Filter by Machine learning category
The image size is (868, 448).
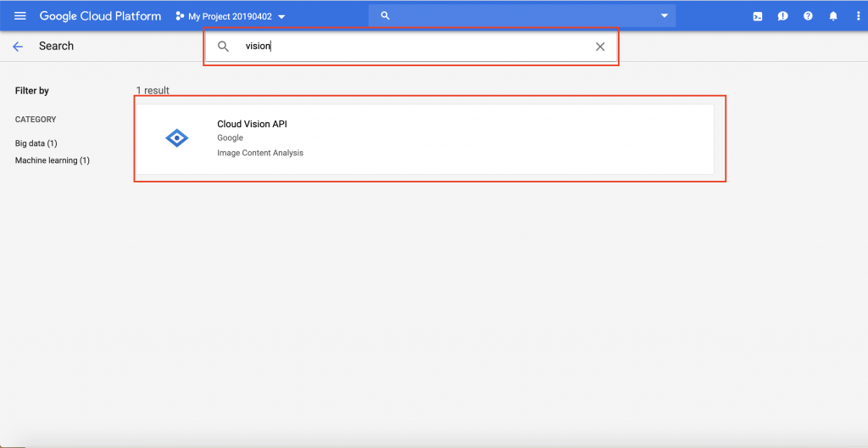pos(52,161)
